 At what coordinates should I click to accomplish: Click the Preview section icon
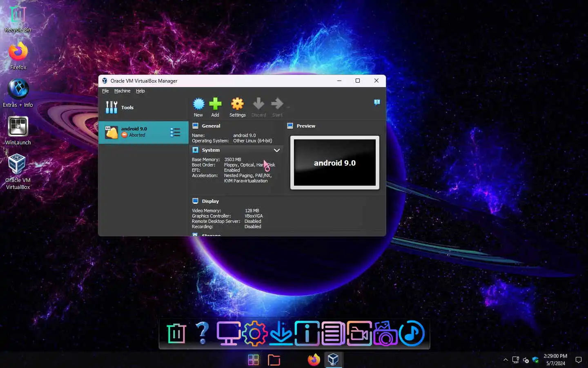pyautogui.click(x=290, y=126)
